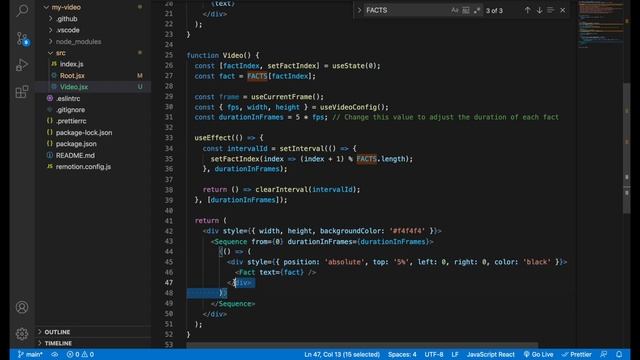Toggle Match Case in find widget
Image resolution: width=640 pixels, height=360 pixels.
tap(455, 10)
